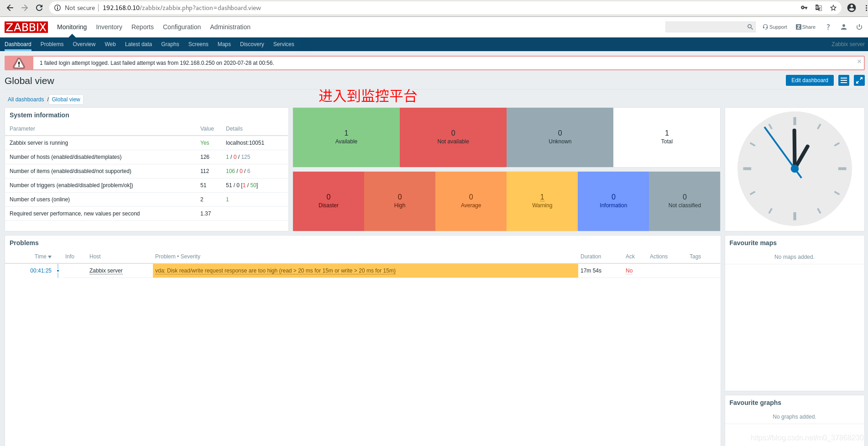The height and width of the screenshot is (446, 868).
Task: Open the user profile icon
Action: [844, 27]
